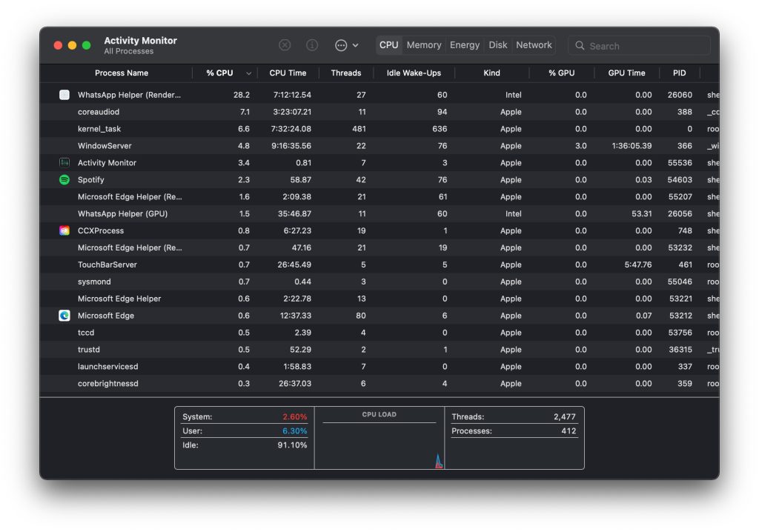Focus the Search field
The width and height of the screenshot is (759, 532).
pyautogui.click(x=640, y=45)
